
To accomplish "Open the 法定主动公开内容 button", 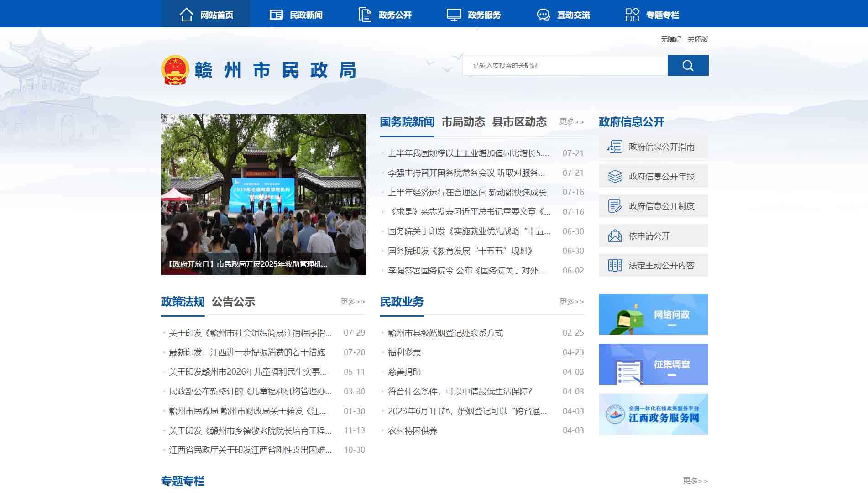I will (653, 265).
